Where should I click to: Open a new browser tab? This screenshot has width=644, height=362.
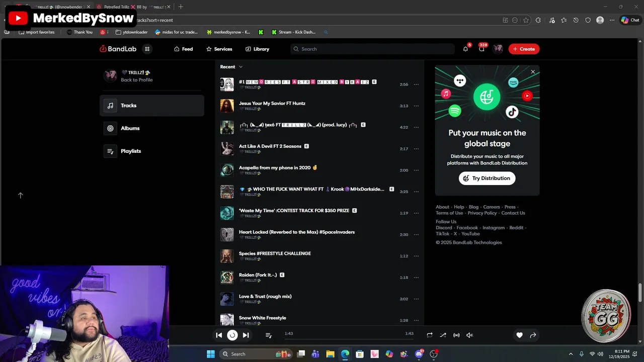(181, 7)
